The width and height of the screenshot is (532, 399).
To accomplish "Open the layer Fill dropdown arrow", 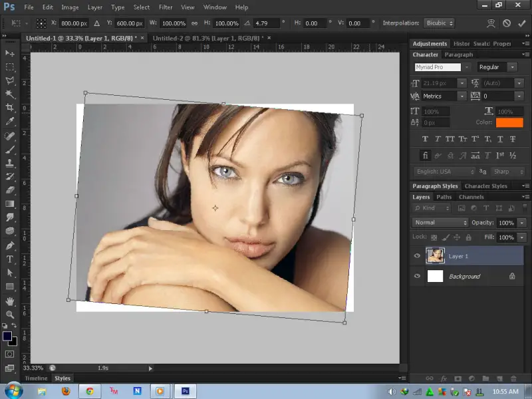I will click(522, 237).
